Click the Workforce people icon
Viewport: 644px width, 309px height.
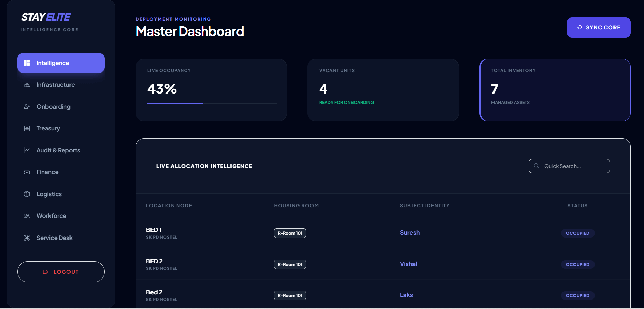pos(27,216)
